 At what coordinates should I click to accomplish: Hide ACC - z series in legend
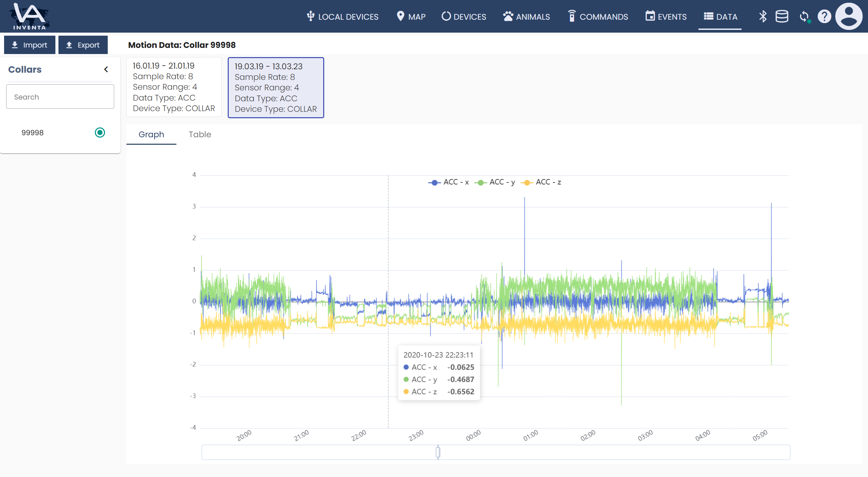point(541,182)
